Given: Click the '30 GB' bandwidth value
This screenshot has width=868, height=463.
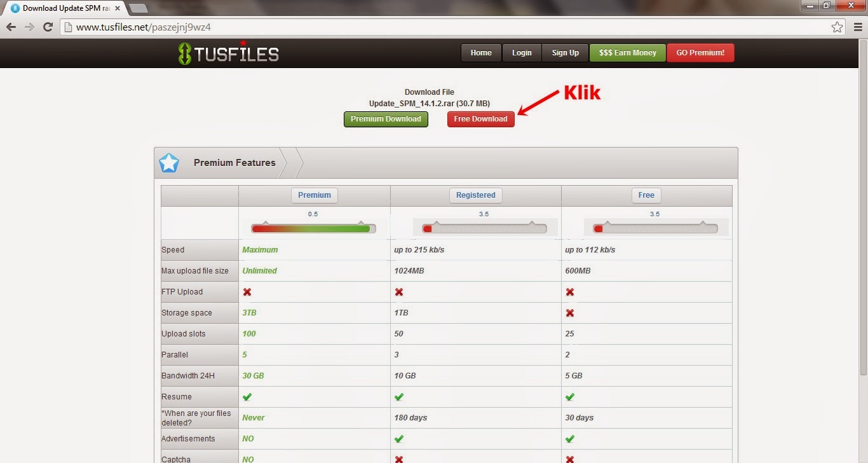Looking at the screenshot, I should point(253,376).
